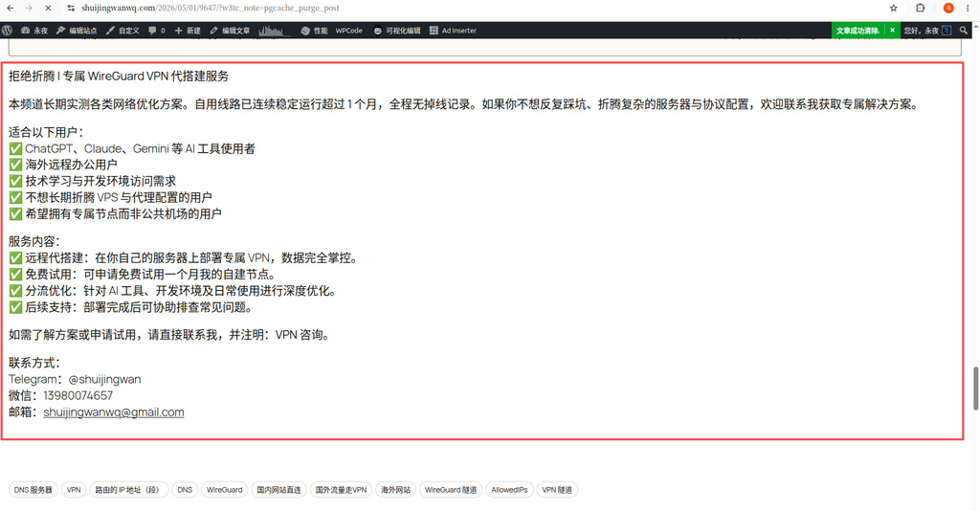Dismiss the 文章成功清除 notification

point(893,30)
